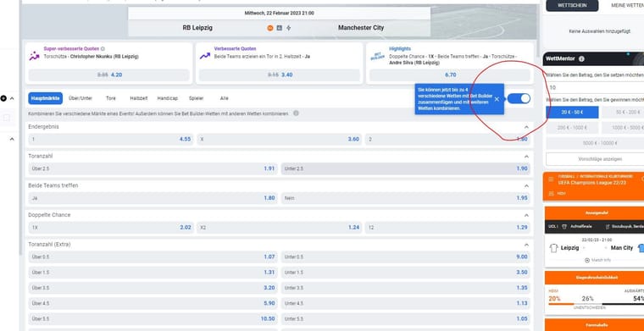Click the Achtelfinale trophy icon
This screenshot has width=644, height=331.
(x=563, y=226)
